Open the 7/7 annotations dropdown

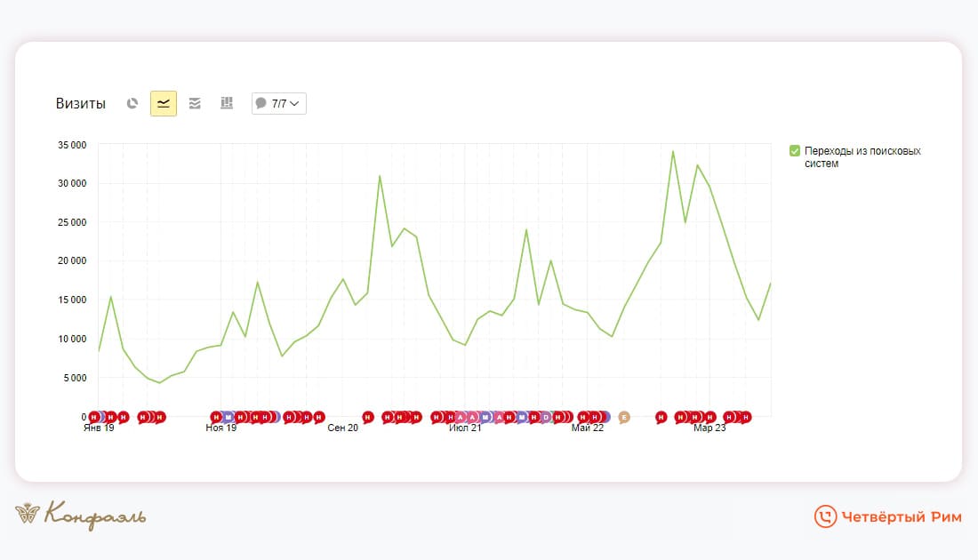(x=279, y=103)
